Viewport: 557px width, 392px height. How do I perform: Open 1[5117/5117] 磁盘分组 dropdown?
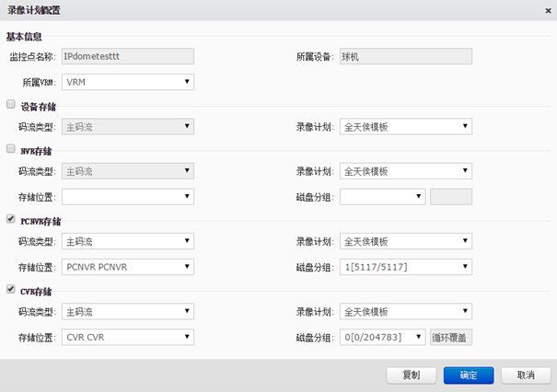click(406, 267)
